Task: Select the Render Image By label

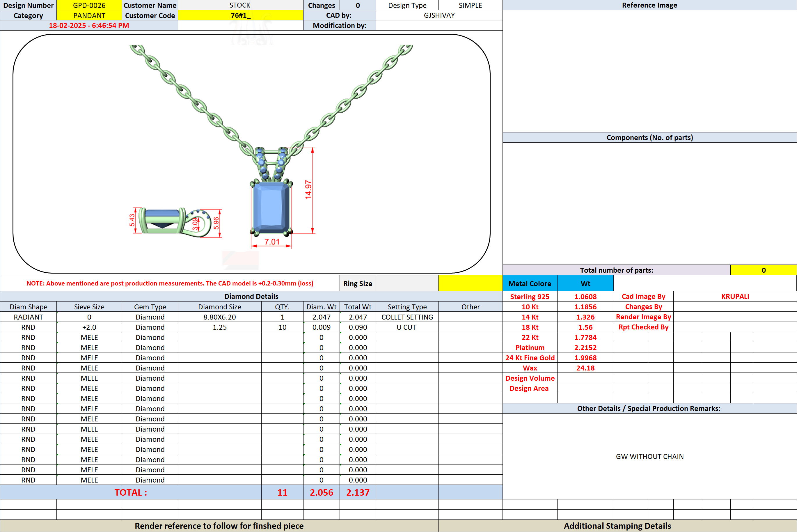Action: [x=643, y=317]
